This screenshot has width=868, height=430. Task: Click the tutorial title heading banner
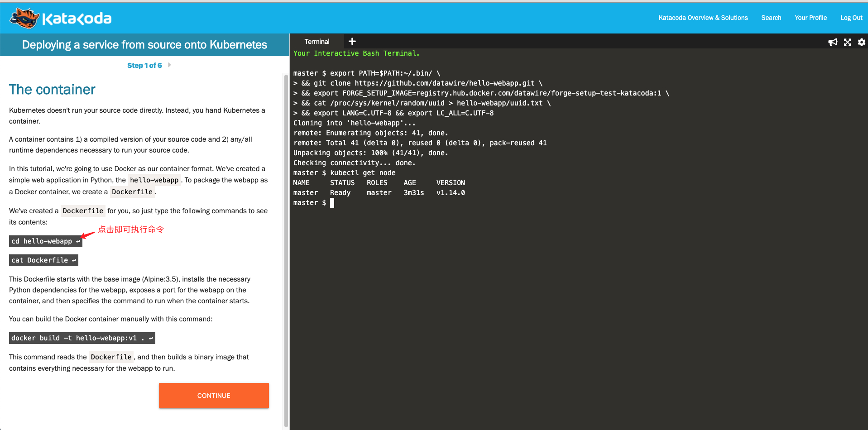pos(144,45)
